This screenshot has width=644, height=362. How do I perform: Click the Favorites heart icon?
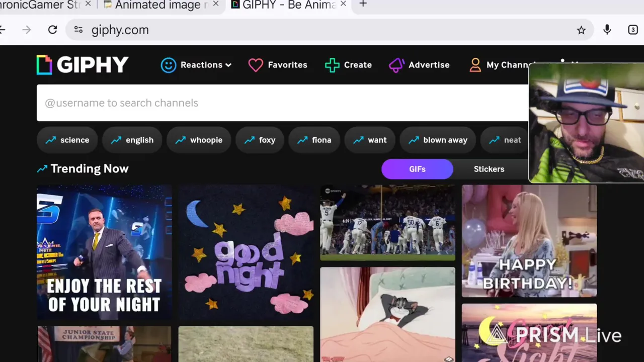256,65
